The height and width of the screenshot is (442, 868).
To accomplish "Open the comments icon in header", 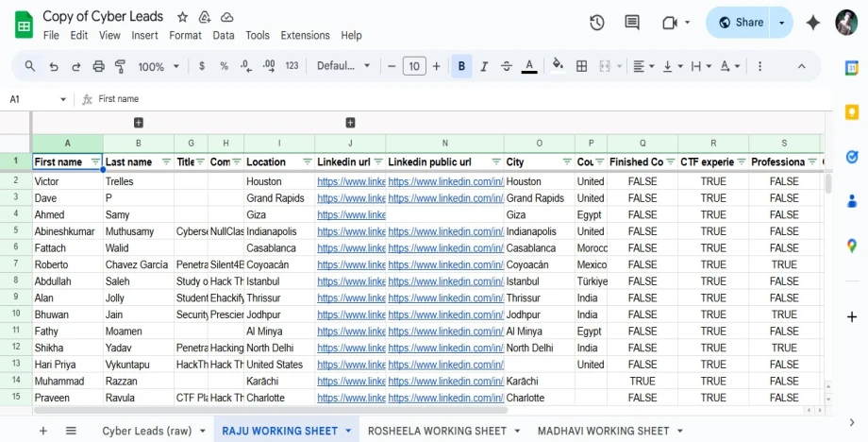I will pos(631,23).
